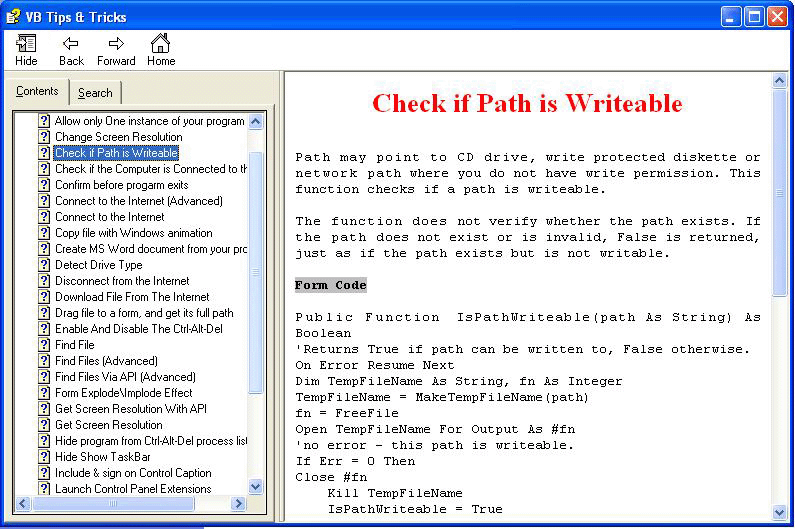Viewport: 795px width, 529px height.
Task: Click the Forward arrow icon
Action: click(x=116, y=43)
